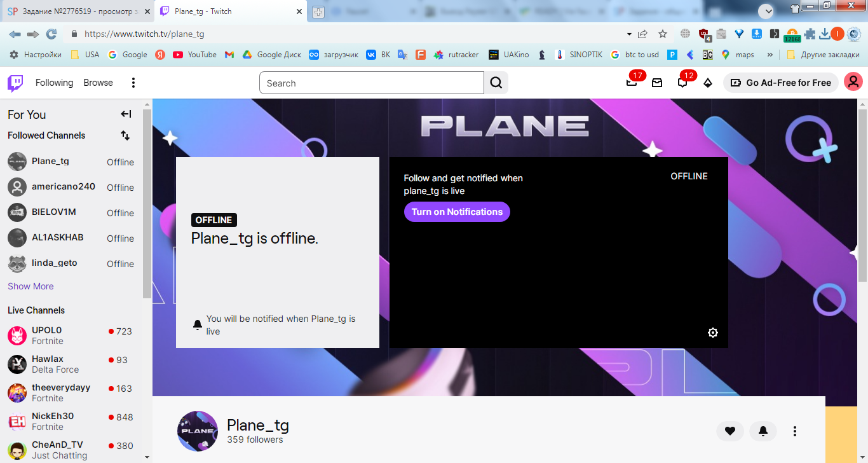868x463 pixels.
Task: Focus the Twitch Search field
Action: click(372, 83)
